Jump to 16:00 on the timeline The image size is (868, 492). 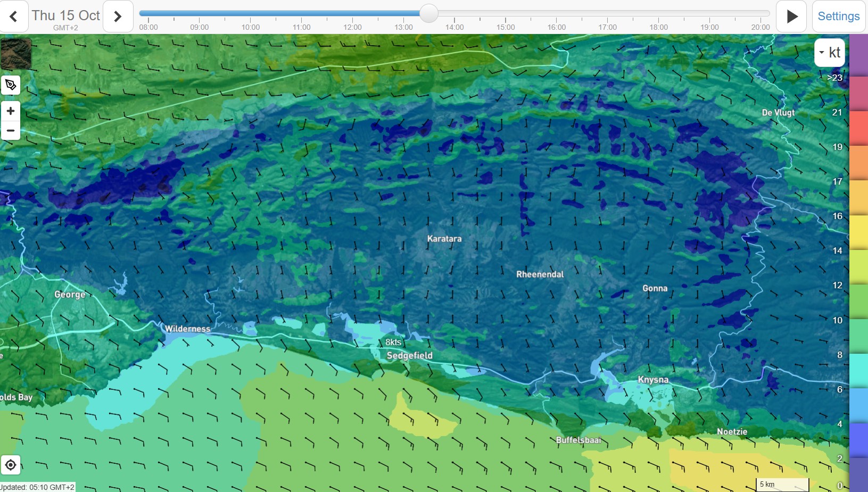coord(556,27)
